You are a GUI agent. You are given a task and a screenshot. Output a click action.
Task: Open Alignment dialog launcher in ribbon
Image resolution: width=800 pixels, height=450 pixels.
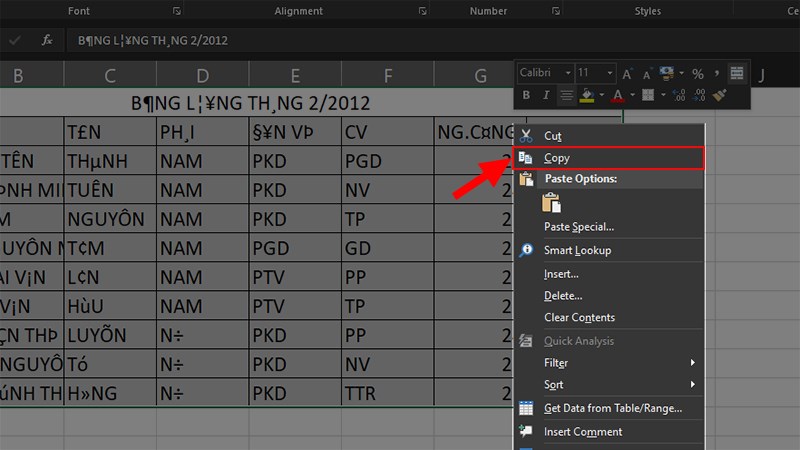(422, 11)
